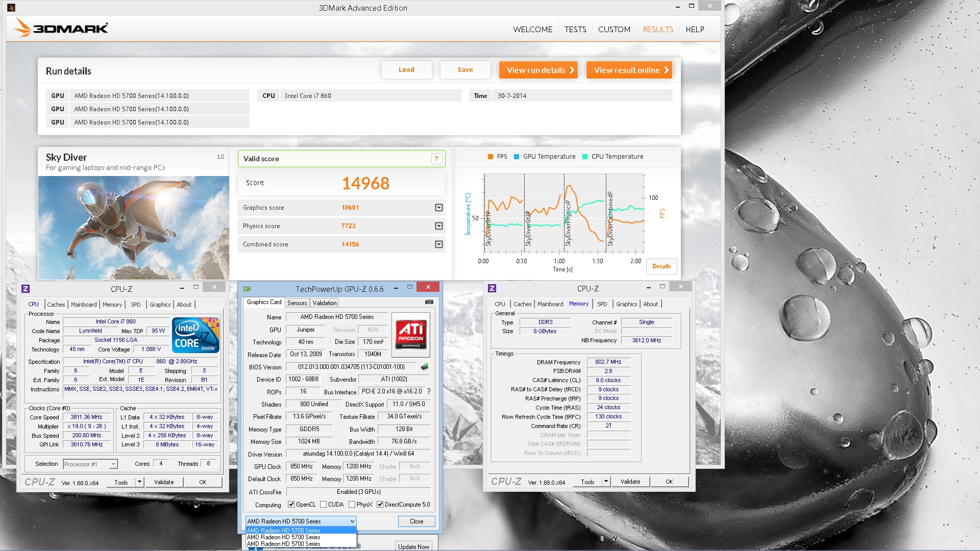Click the Bus Interface question mark in GPU-Z
This screenshot has height=551, width=980.
pyautogui.click(x=428, y=391)
